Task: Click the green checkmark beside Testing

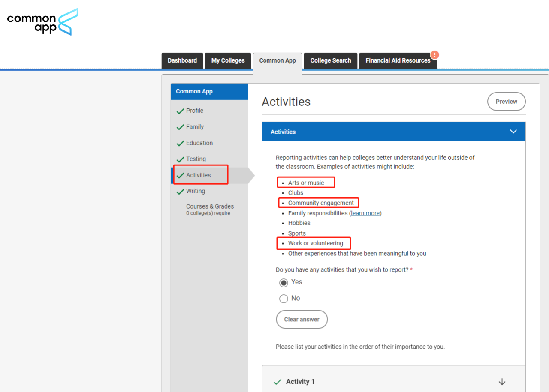Action: coord(180,159)
